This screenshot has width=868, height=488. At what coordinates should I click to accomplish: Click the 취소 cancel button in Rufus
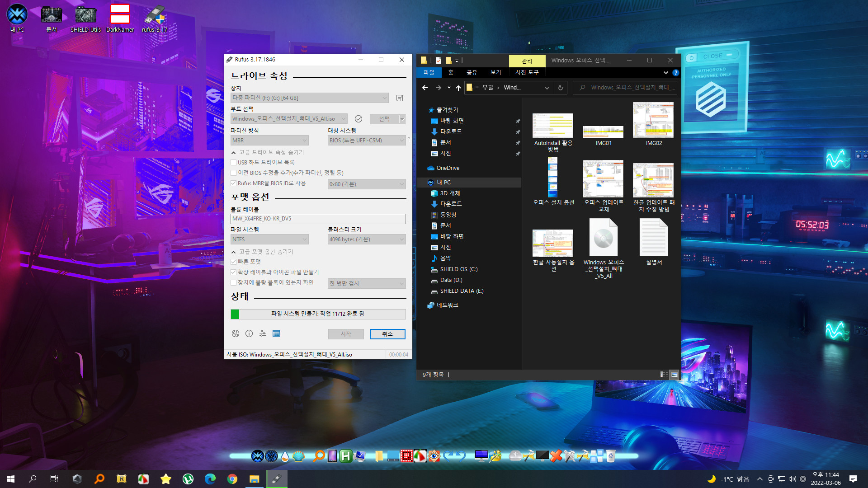[387, 334]
